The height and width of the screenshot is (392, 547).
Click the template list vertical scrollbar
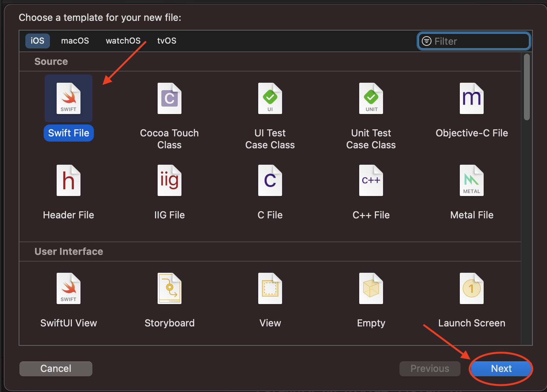(x=527, y=87)
